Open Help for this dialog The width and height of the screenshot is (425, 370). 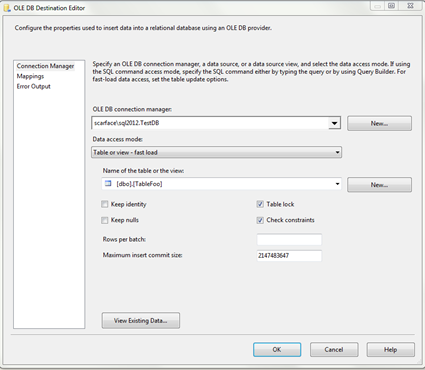click(391, 350)
